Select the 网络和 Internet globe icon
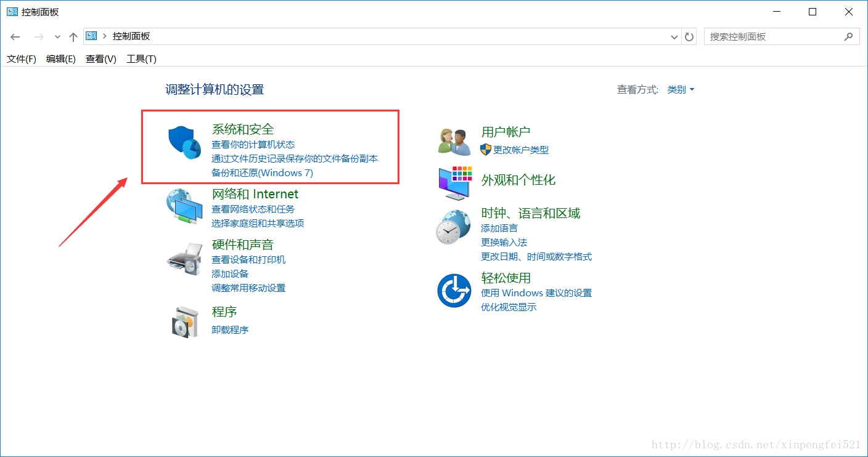 coord(184,206)
